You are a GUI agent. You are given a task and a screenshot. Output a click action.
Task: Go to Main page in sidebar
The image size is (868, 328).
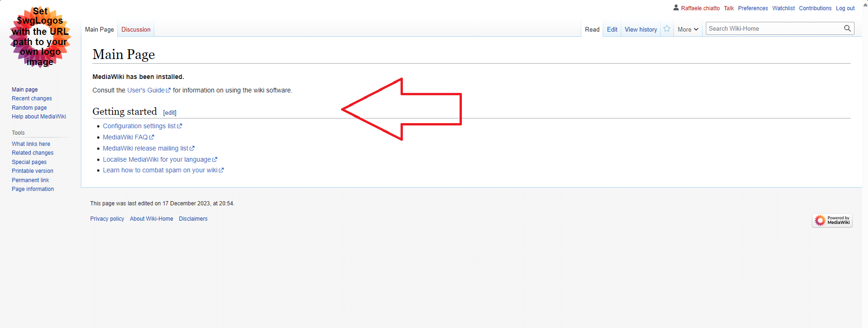25,90
